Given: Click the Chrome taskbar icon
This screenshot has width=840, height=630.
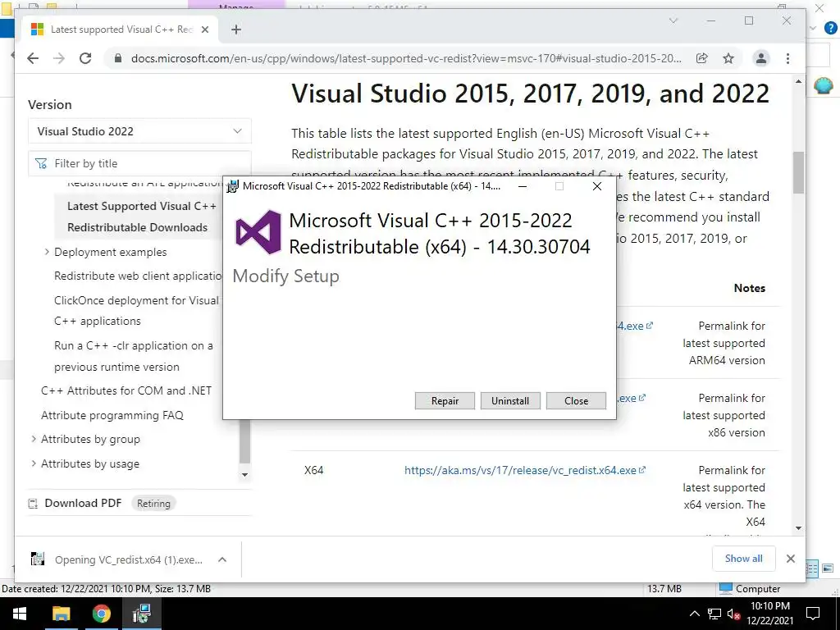Looking at the screenshot, I should point(101,614).
